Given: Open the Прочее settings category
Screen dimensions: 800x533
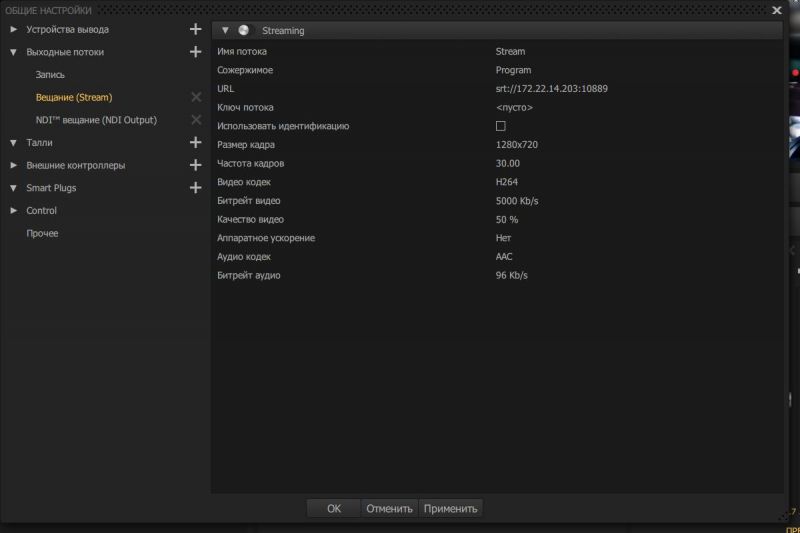Looking at the screenshot, I should (x=42, y=233).
